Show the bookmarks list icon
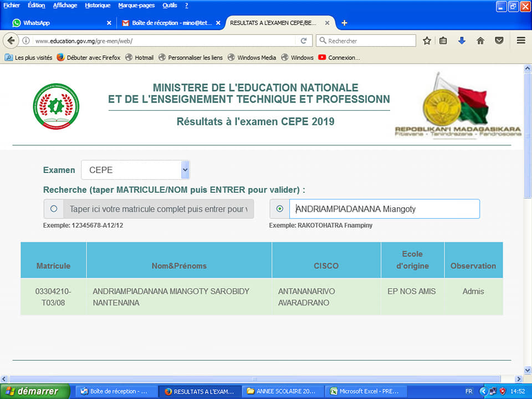Image resolution: width=532 pixels, height=399 pixels. tap(443, 40)
